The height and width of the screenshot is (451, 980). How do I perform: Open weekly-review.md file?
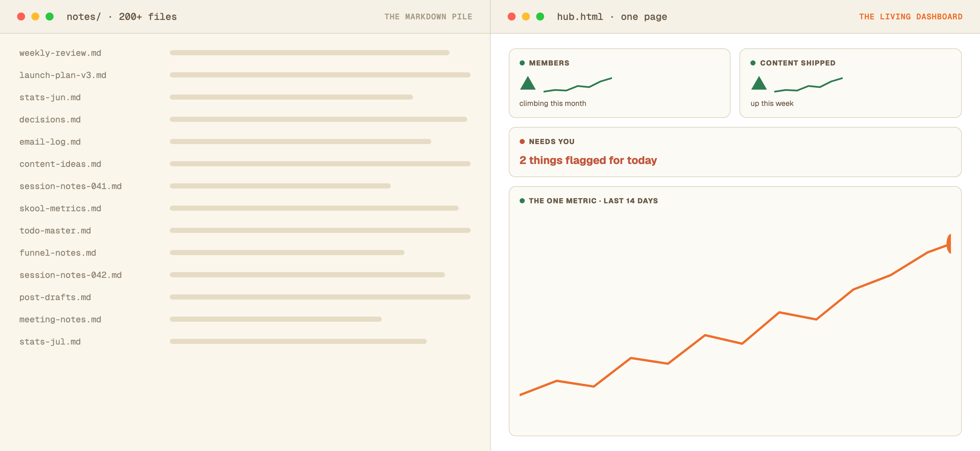[x=60, y=53]
